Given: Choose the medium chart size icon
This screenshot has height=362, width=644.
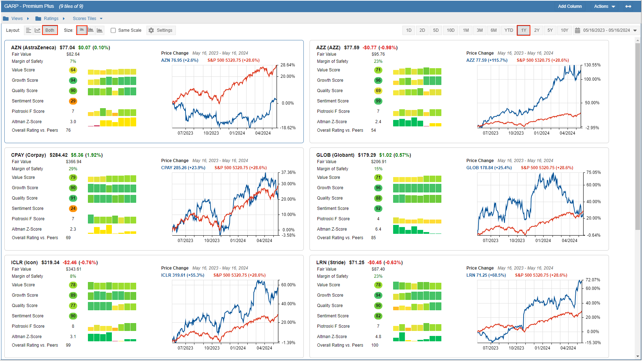Looking at the screenshot, I should coord(91,30).
